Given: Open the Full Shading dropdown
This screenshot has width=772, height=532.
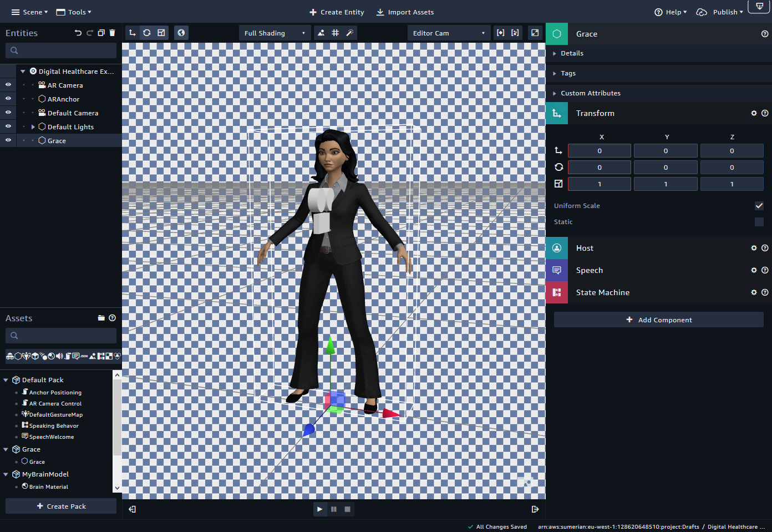Looking at the screenshot, I should point(275,33).
